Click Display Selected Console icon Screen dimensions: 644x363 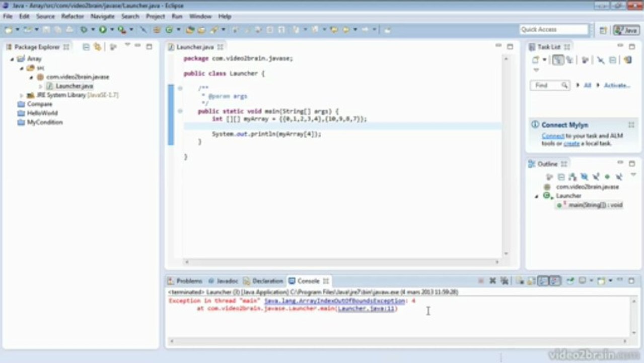coord(582,281)
